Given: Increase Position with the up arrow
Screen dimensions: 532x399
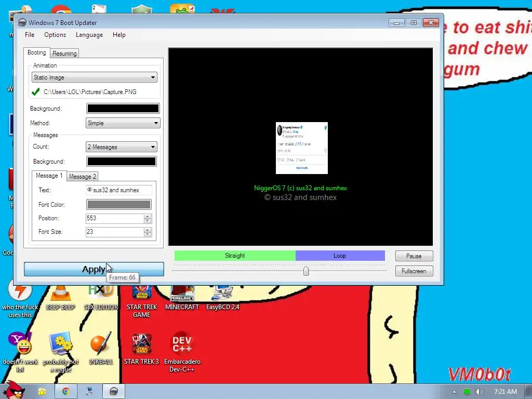Looking at the screenshot, I should tap(147, 216).
